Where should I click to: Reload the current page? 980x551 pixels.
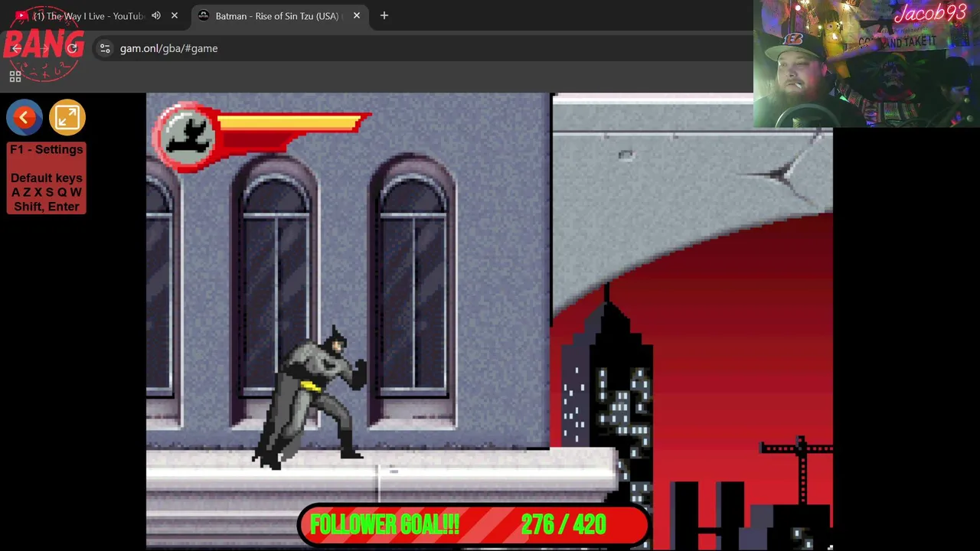(73, 48)
